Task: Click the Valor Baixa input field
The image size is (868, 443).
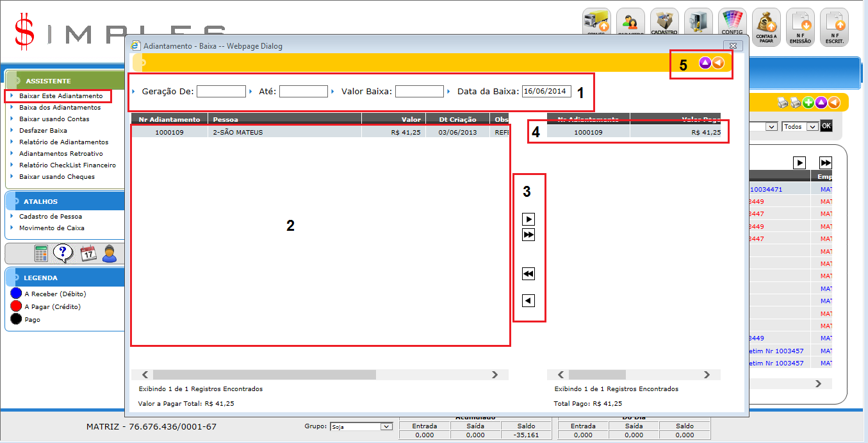Action: coord(419,92)
